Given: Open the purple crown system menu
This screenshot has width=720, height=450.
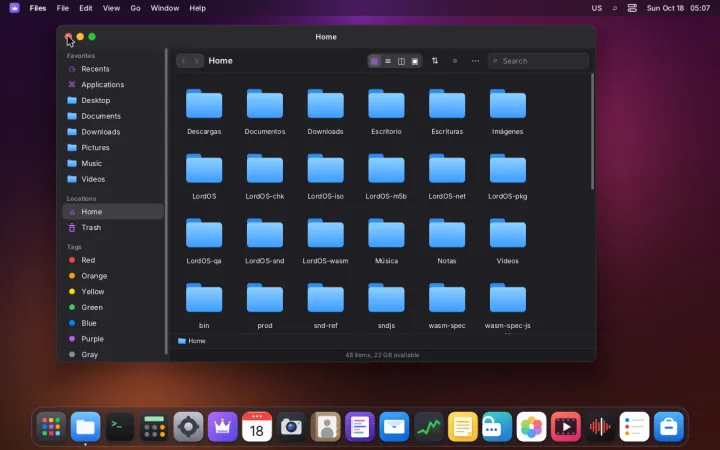Looking at the screenshot, I should pos(14,8).
